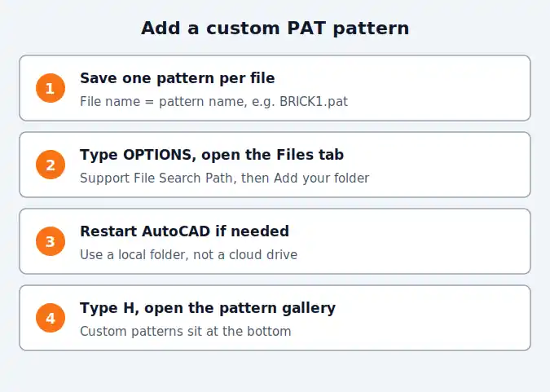The height and width of the screenshot is (392, 550).
Task: Select the "Type OPTIONS, open the Files tab" heading
Action: click(212, 155)
